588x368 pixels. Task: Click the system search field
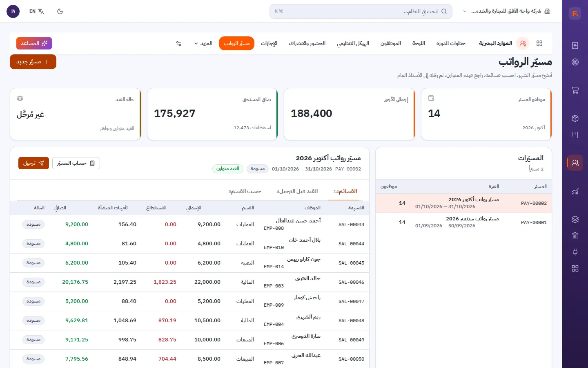tap(361, 11)
